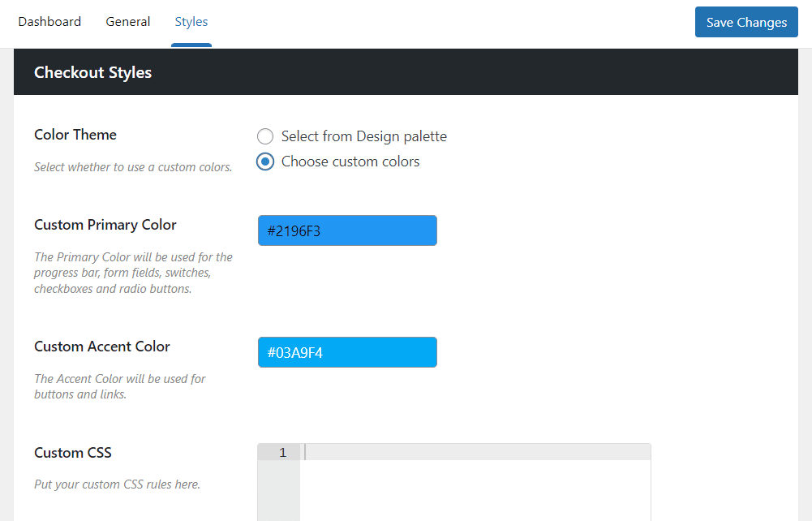Click the Custom Primary Color heading
The image size is (812, 521).
105,225
